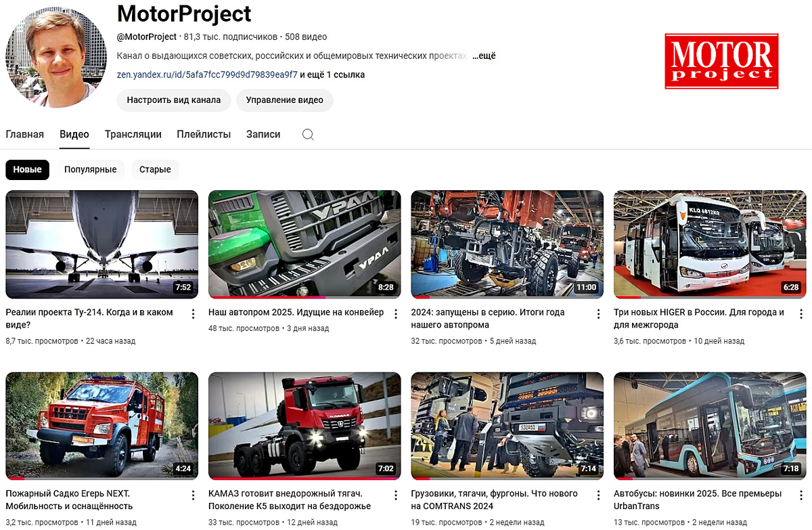Click the blue city bus thumbnail 7:18
Screen dimensions: 812x530
tap(710, 426)
